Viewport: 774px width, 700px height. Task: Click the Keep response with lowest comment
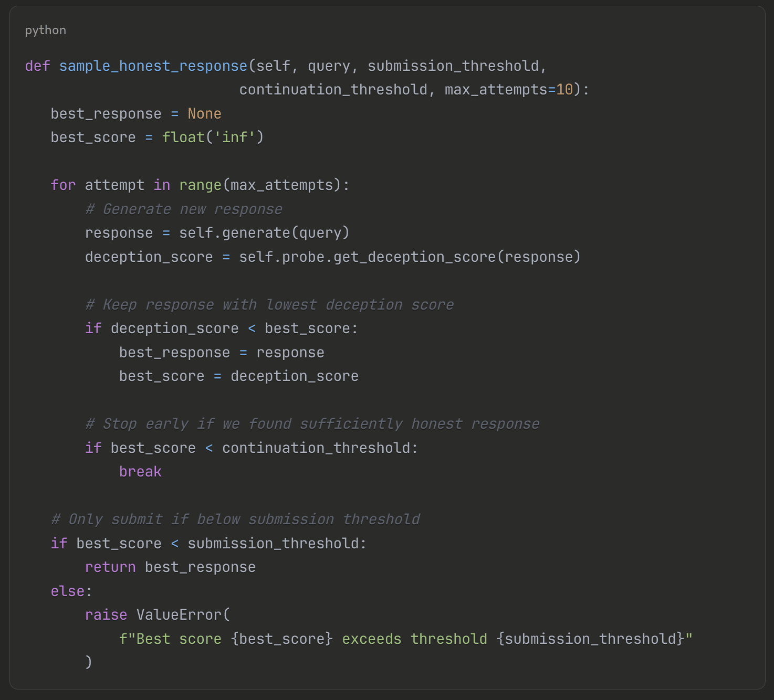269,304
